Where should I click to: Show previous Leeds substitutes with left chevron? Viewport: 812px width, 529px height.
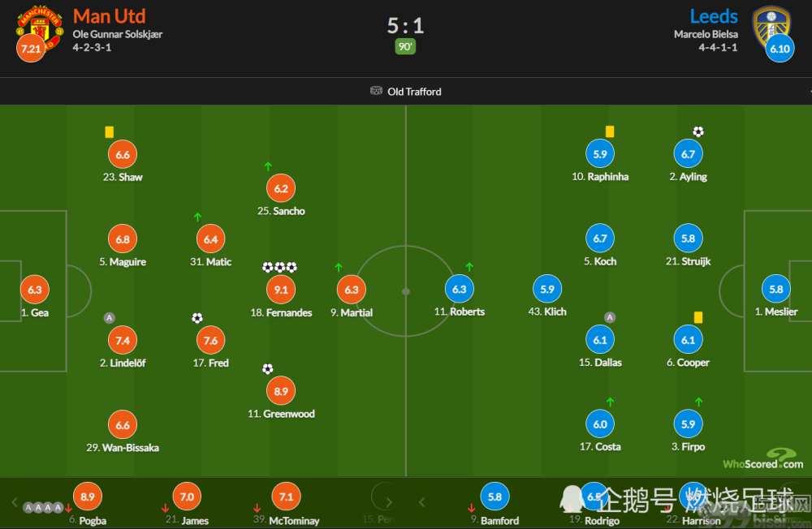422,502
